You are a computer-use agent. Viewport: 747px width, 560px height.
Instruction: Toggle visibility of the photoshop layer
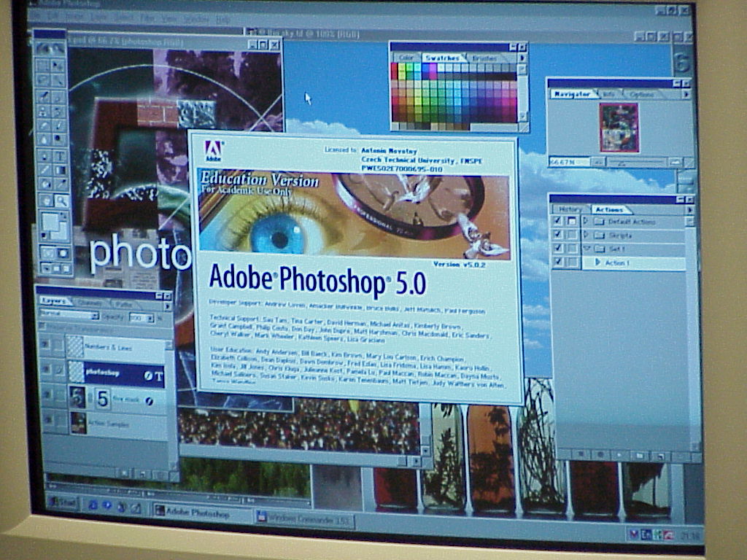click(x=44, y=368)
